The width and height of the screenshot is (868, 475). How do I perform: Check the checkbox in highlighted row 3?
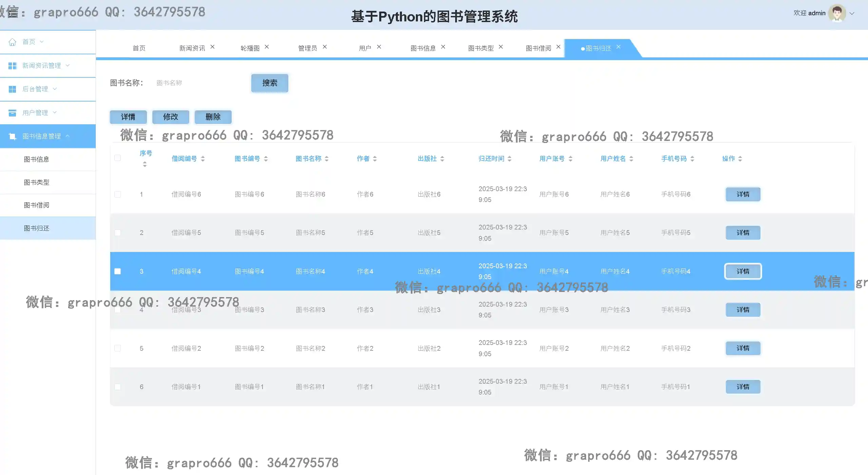point(118,271)
